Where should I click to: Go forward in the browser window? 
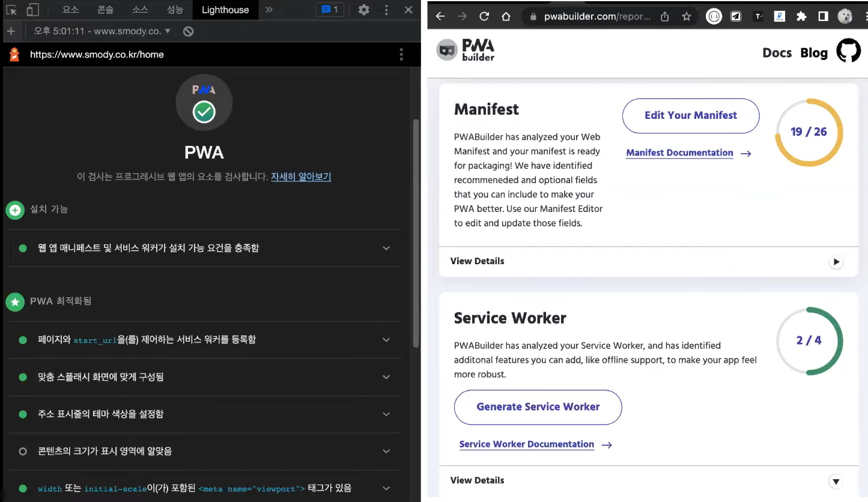(x=462, y=17)
